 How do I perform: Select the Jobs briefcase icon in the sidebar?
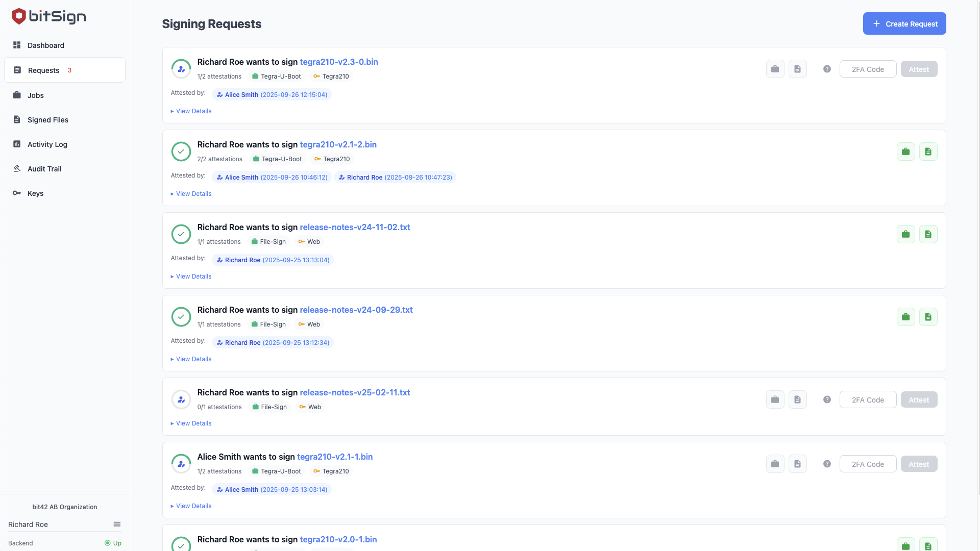17,95
